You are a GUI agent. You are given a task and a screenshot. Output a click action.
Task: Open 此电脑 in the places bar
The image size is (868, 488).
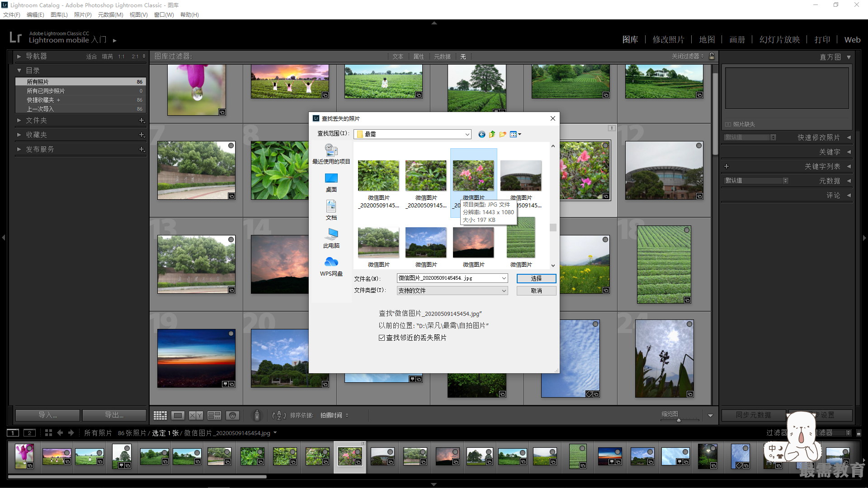(331, 239)
